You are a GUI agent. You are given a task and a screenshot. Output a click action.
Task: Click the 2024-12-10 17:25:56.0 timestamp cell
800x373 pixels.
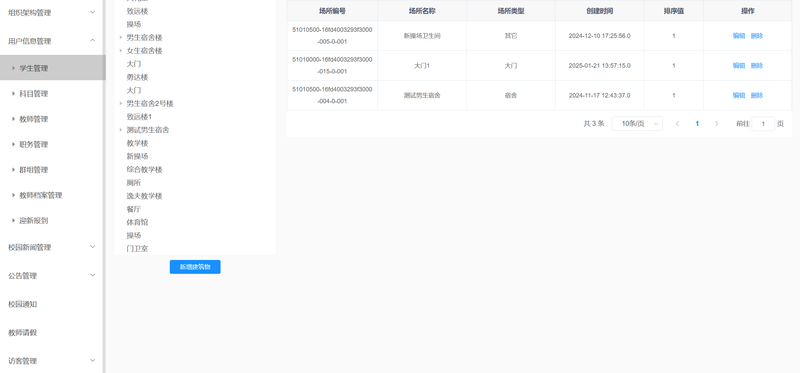599,36
